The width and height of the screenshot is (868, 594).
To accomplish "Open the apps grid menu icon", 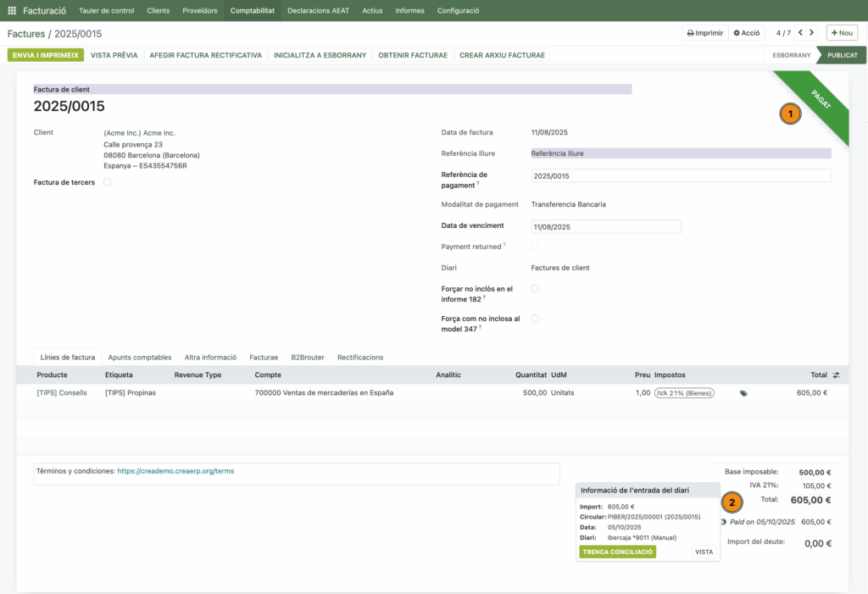I will 12,11.
